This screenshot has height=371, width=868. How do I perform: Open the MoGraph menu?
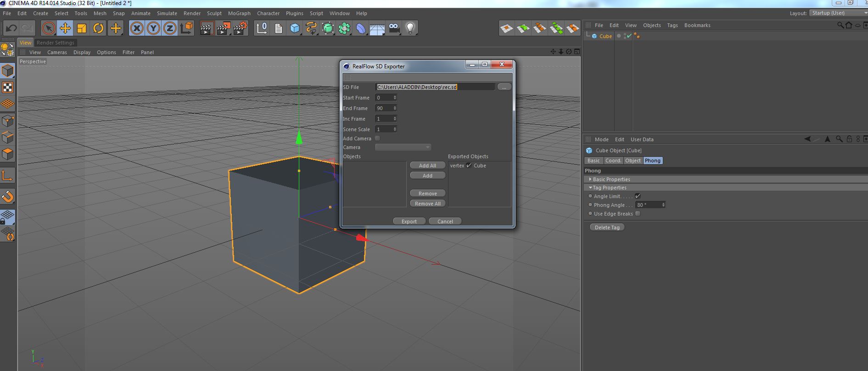pos(239,13)
